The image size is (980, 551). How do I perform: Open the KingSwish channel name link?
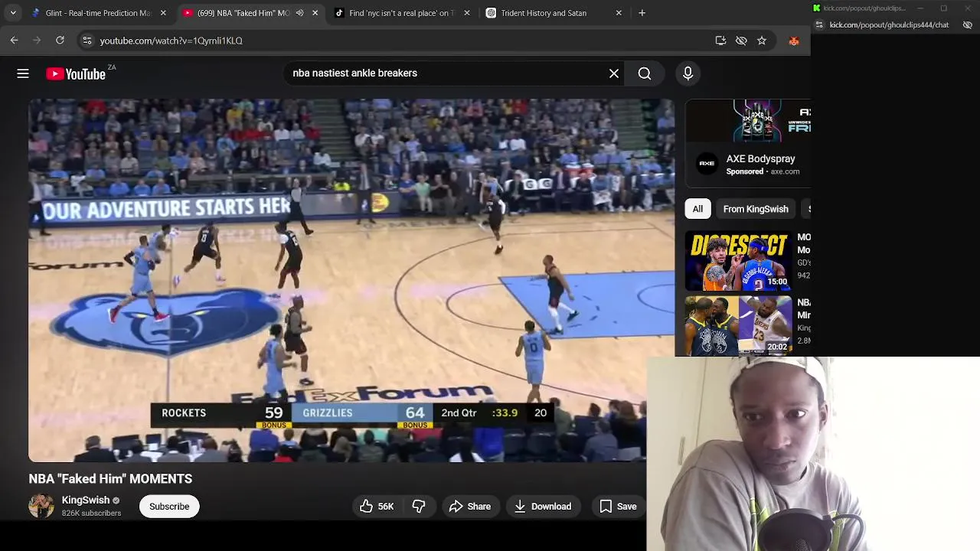tap(86, 500)
